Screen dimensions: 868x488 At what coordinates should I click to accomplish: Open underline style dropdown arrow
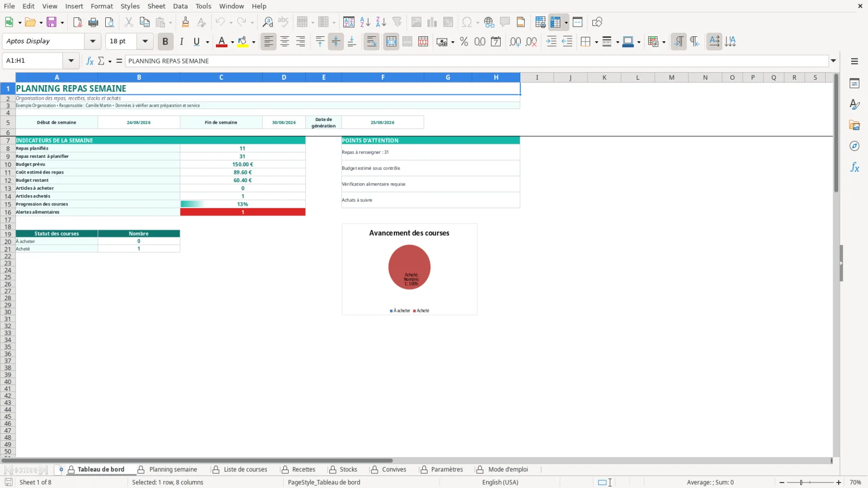207,42
